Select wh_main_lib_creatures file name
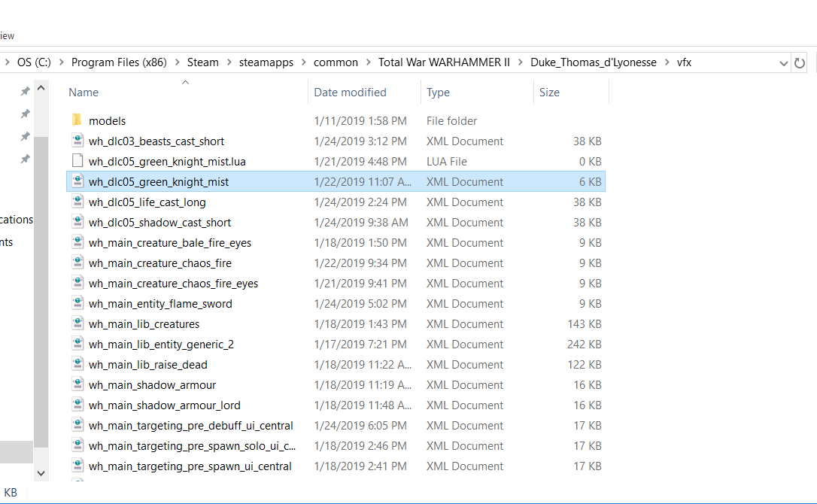The width and height of the screenshot is (817, 504). coord(144,324)
